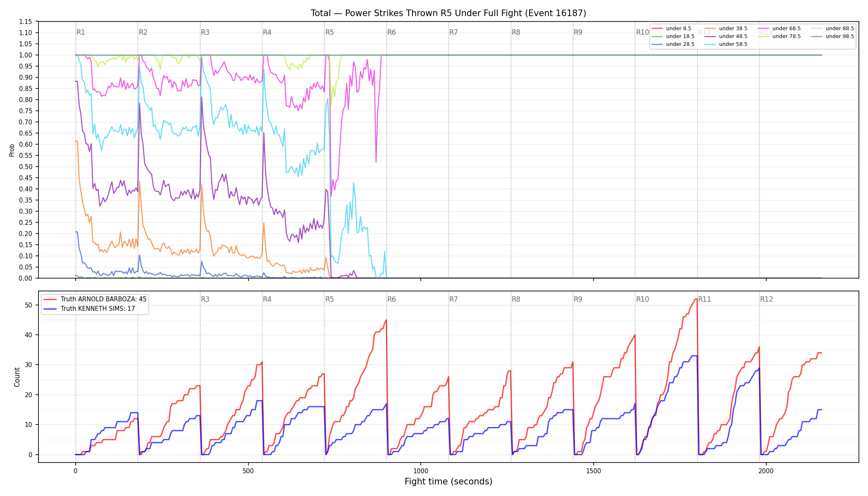Click the orange line swatch beside 'under 38.5'

pyautogui.click(x=710, y=29)
